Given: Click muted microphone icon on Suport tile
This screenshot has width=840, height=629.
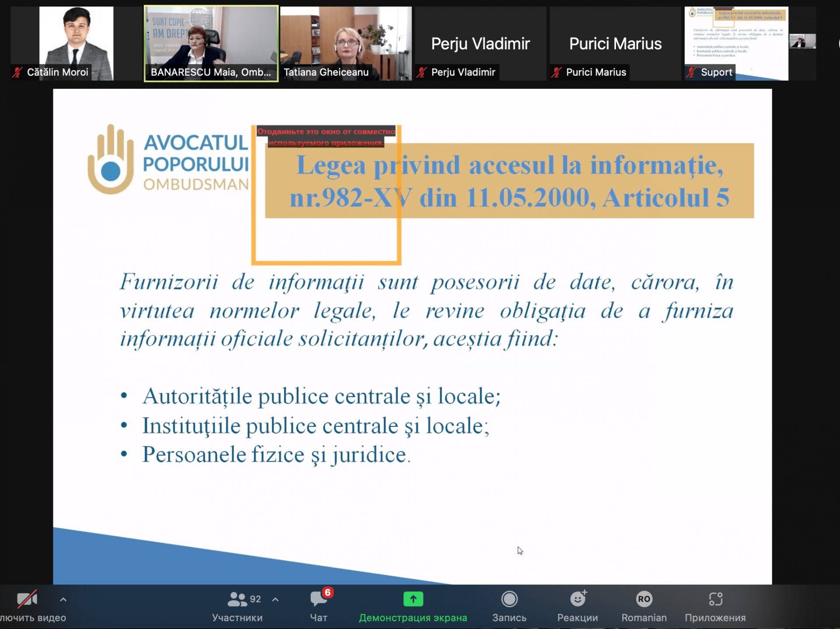Looking at the screenshot, I should (x=691, y=72).
